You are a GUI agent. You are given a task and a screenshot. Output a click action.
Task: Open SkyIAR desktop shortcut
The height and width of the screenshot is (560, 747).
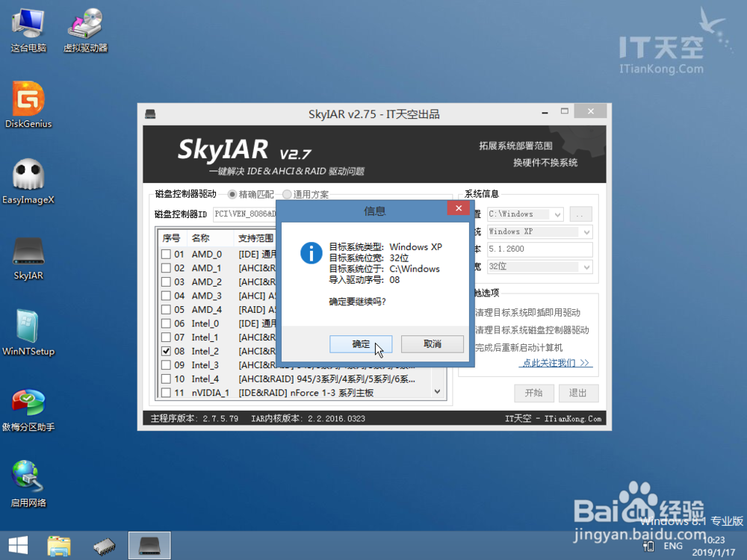pyautogui.click(x=28, y=258)
